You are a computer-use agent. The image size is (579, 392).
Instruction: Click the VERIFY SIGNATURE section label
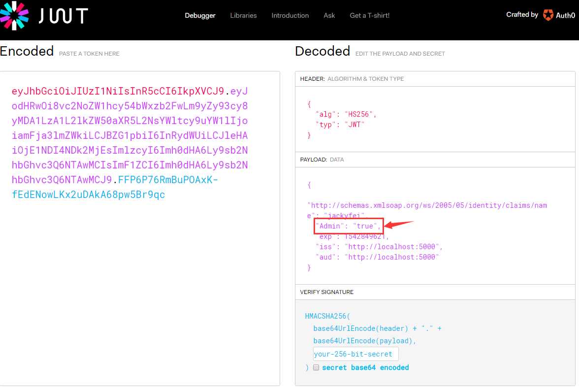327,292
